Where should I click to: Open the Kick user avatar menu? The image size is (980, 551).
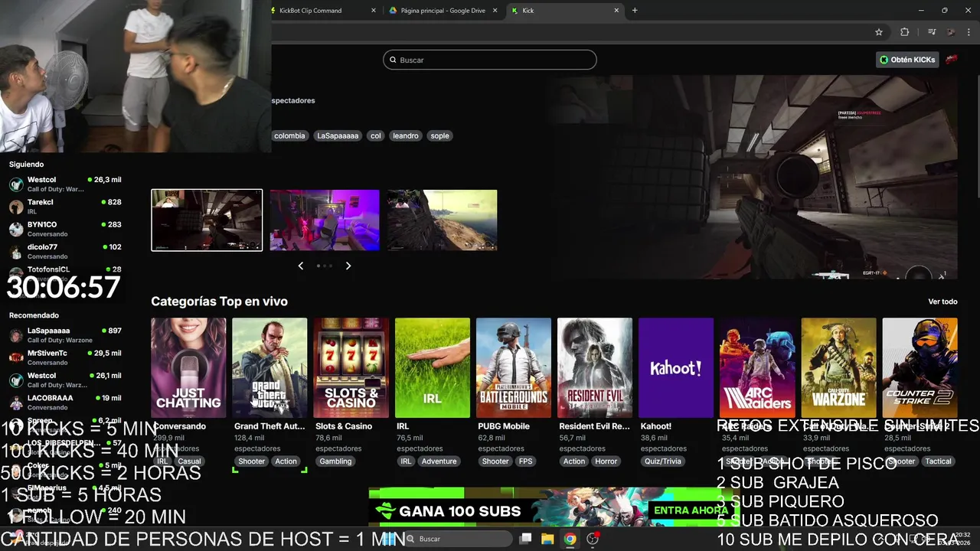[952, 60]
